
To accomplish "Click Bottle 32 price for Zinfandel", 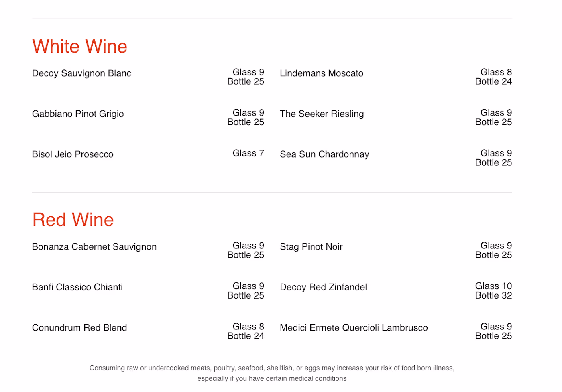I will click(x=494, y=296).
